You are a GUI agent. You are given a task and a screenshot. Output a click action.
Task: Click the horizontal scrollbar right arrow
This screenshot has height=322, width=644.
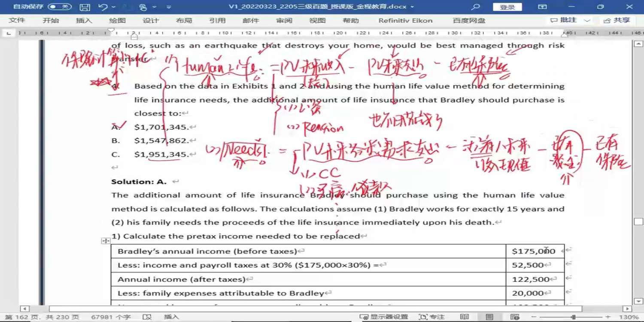tap(627, 309)
